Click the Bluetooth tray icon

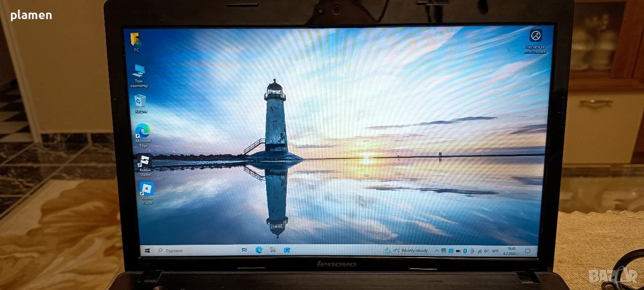(x=465, y=251)
